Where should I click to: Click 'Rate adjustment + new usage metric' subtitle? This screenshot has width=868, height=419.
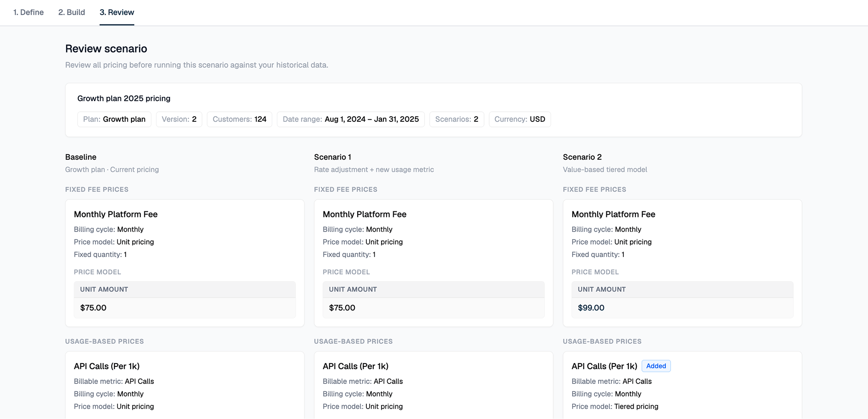pyautogui.click(x=374, y=169)
